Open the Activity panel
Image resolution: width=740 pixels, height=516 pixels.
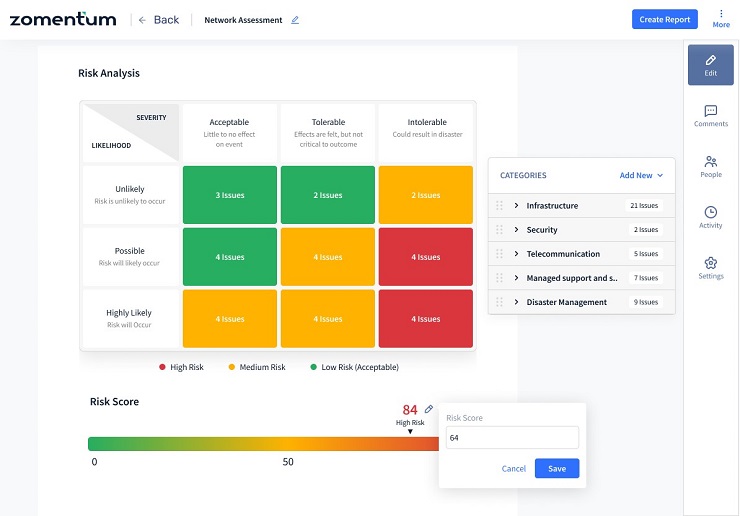tap(710, 217)
